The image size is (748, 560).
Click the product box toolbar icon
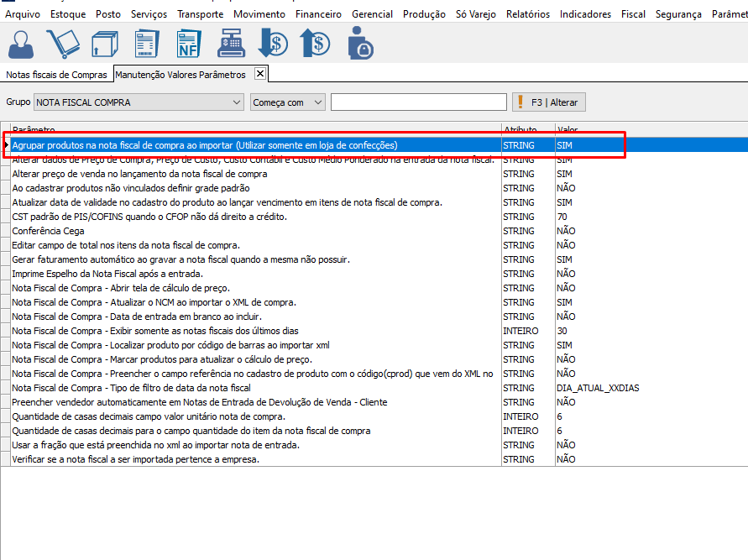point(105,44)
